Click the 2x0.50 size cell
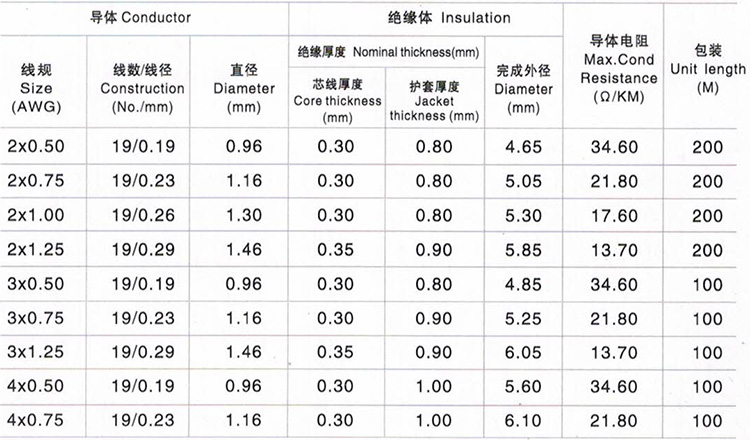750x440 pixels. [36, 146]
